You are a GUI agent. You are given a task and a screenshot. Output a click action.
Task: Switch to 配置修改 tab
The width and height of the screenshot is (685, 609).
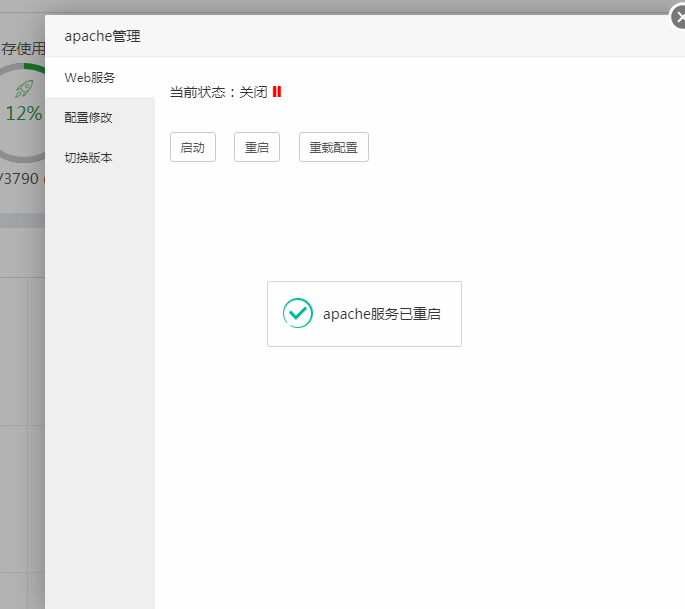coord(100,117)
